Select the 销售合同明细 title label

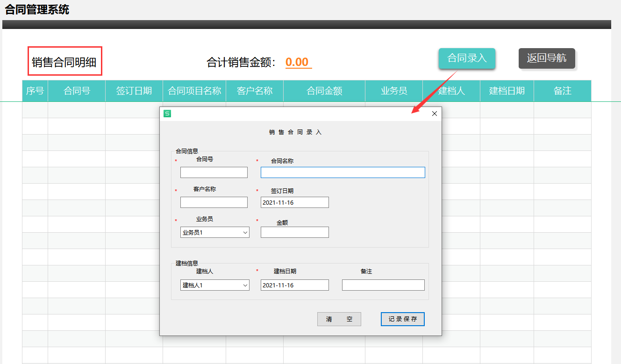64,61
